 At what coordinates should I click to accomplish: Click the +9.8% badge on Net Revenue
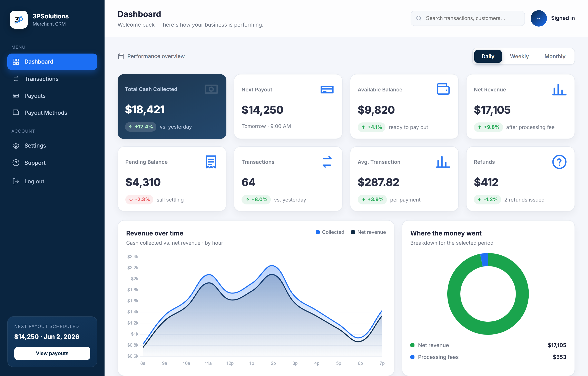coord(488,127)
